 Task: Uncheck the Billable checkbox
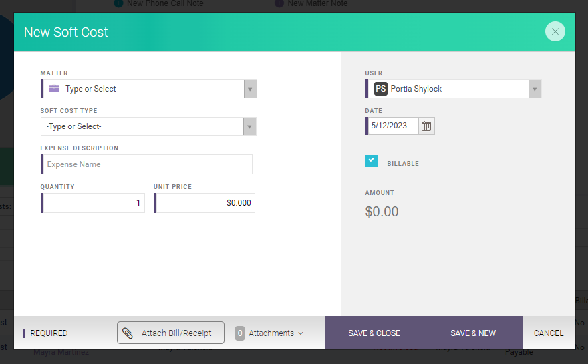(x=372, y=161)
